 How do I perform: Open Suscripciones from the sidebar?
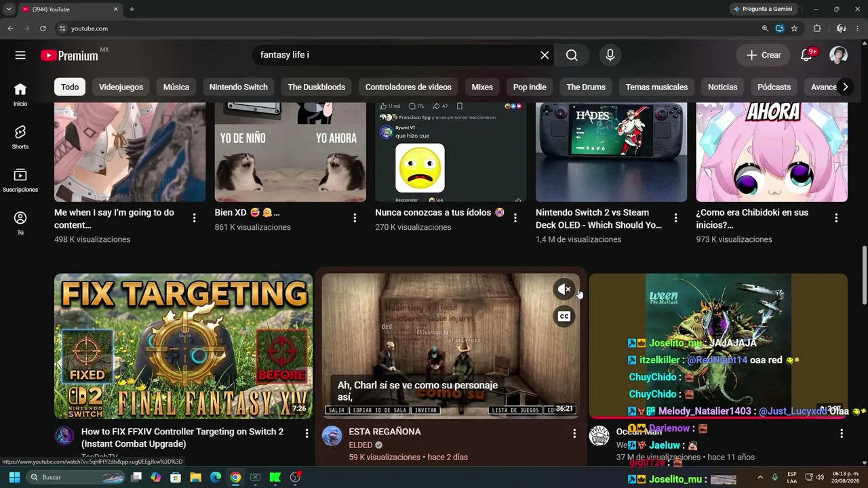point(20,180)
